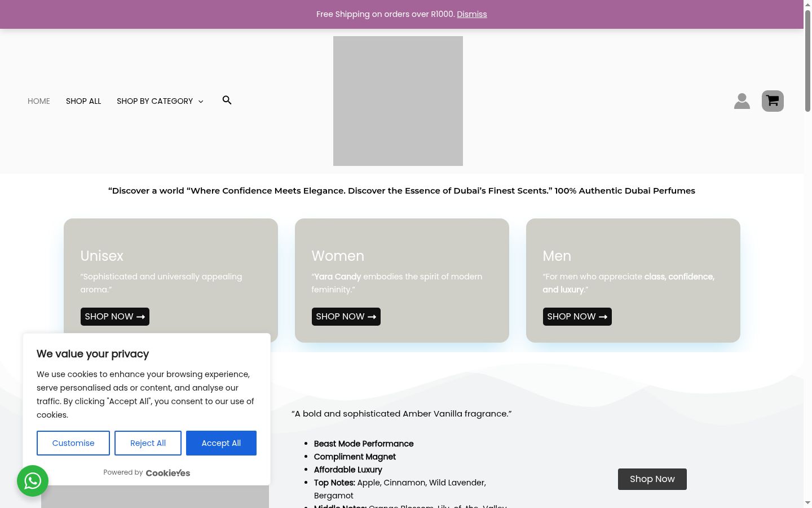Open the shopping cart icon

(x=773, y=101)
